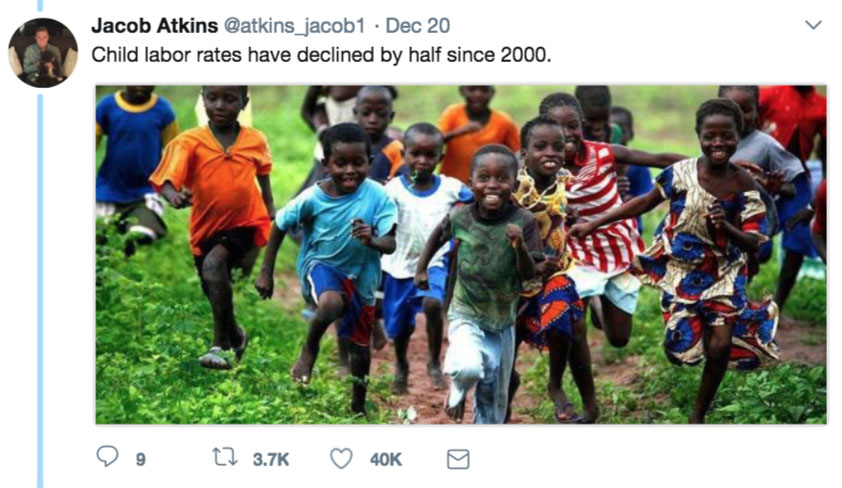
Task: Like the tweet with the heart icon
Action: tap(342, 458)
